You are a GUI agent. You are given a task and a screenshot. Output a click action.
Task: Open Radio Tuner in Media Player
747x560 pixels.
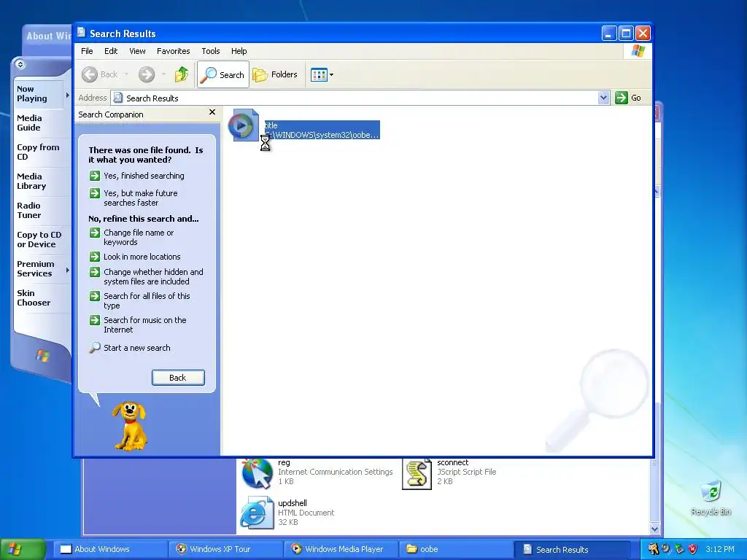pyautogui.click(x=29, y=210)
